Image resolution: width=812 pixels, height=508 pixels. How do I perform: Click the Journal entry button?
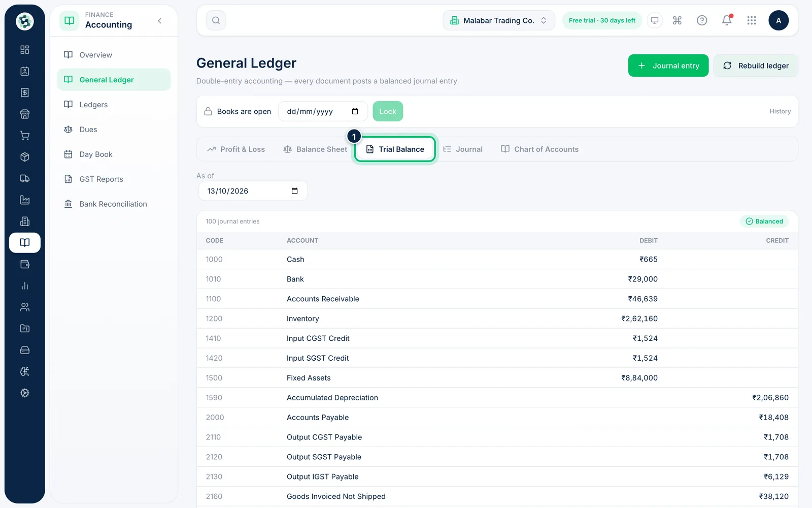coord(668,66)
